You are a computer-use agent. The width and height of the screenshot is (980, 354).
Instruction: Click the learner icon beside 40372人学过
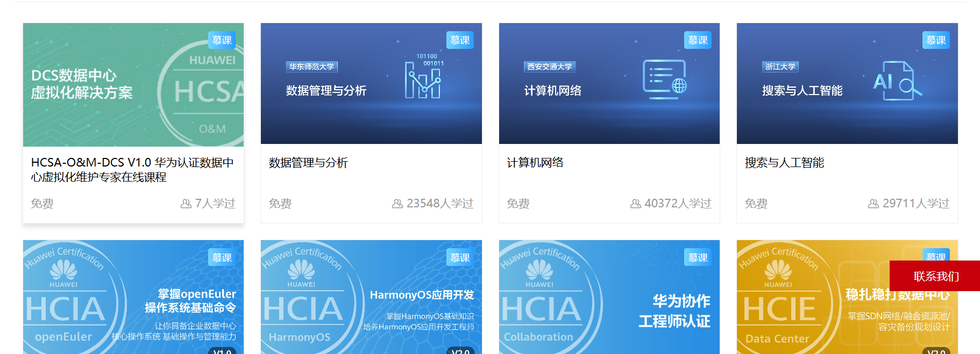coord(636,204)
